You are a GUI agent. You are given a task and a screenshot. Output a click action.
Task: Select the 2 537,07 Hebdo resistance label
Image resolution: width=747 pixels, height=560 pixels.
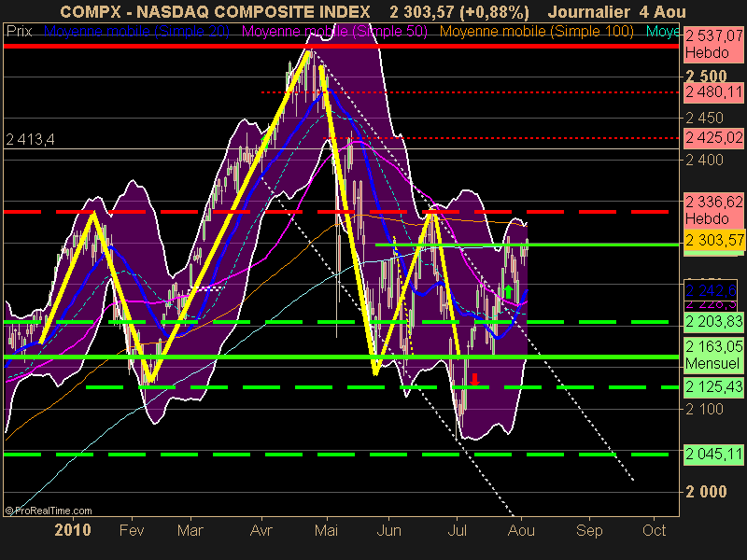pyautogui.click(x=713, y=44)
